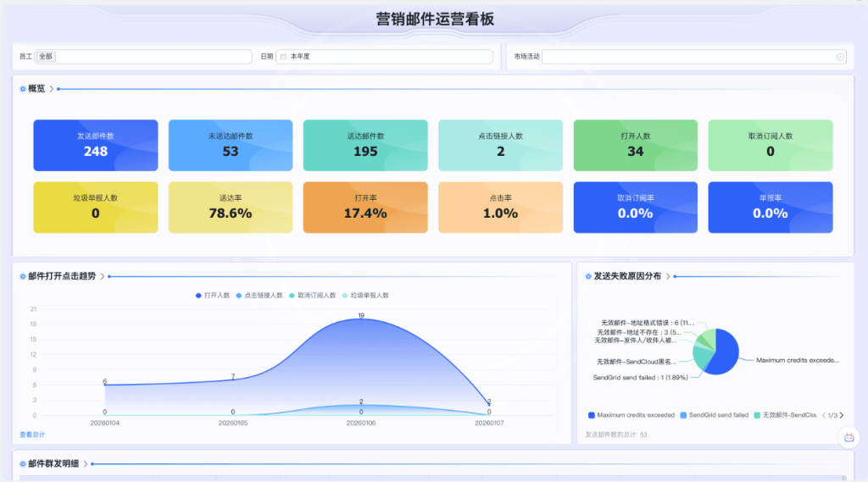Click the gear icon beside 概览 title

22,88
